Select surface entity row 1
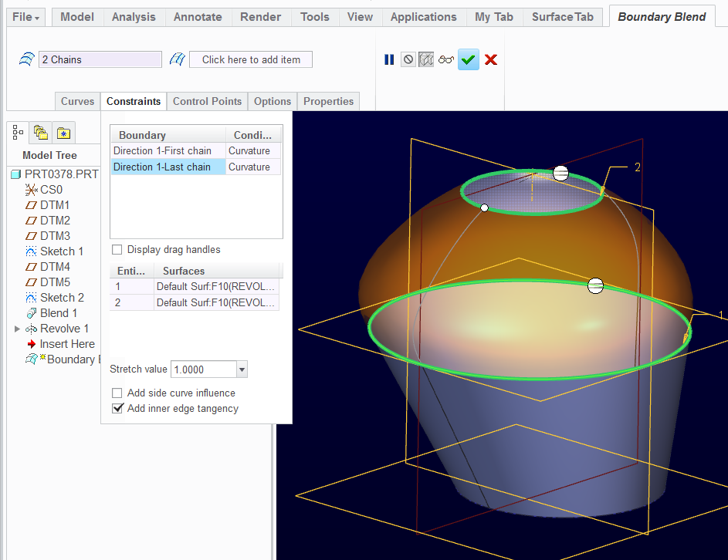Viewport: 728px width, 560px height. pos(194,287)
